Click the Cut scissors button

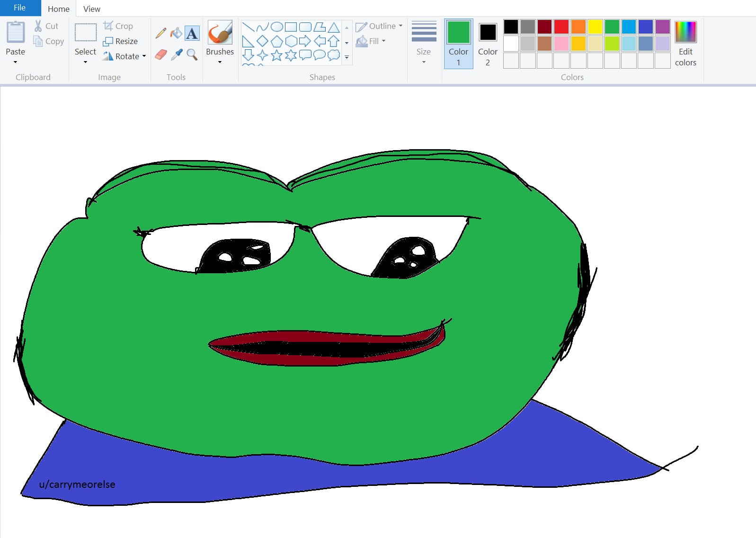point(46,26)
